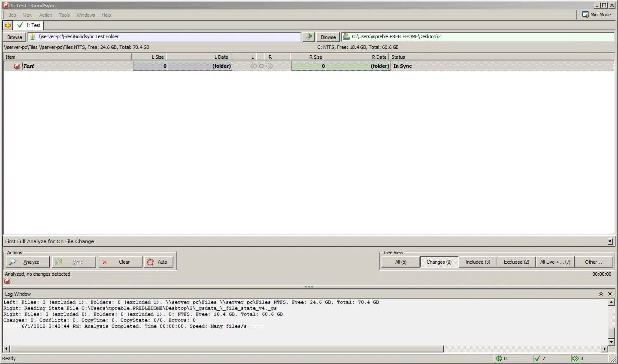Click the left side Browse button
The image size is (618, 364).
pos(15,37)
